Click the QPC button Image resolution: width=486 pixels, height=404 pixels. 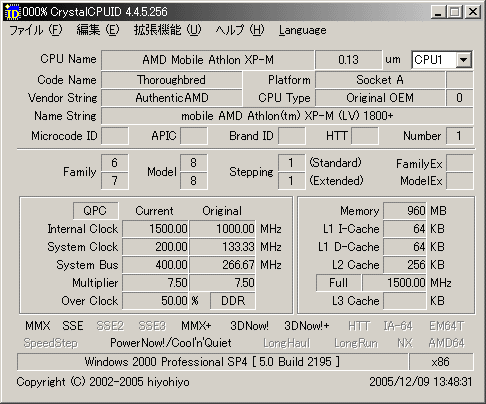click(95, 211)
